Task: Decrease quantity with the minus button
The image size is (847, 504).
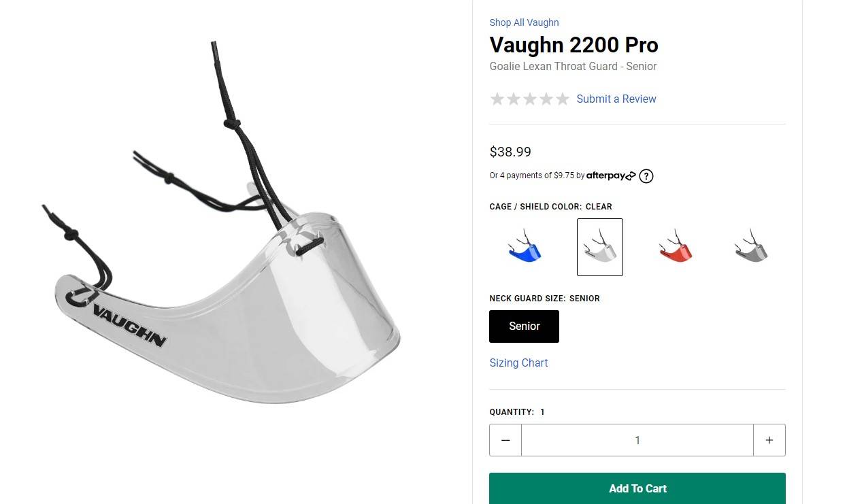Action: coord(505,440)
